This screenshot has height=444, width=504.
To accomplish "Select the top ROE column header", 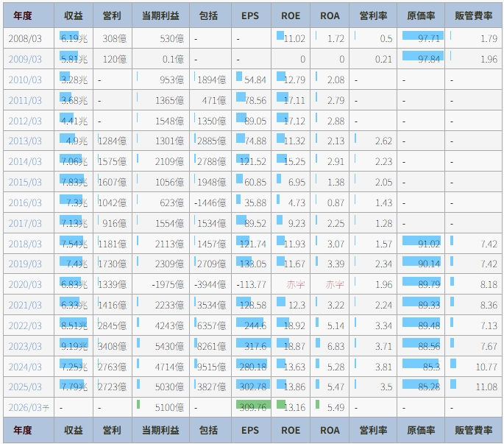I will [291, 15].
